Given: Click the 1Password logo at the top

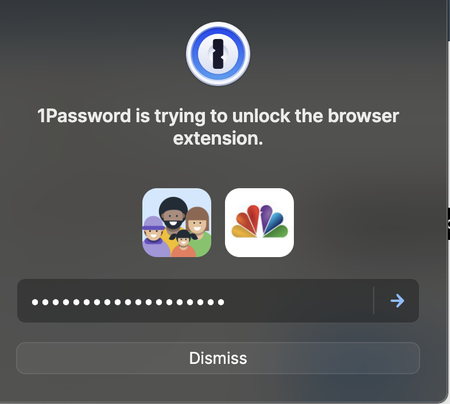Looking at the screenshot, I should (218, 54).
